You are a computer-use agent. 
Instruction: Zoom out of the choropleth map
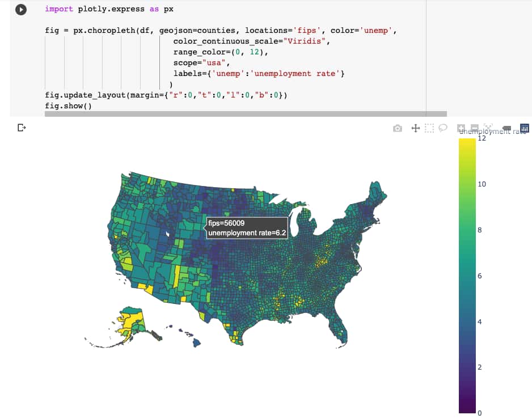(x=475, y=128)
